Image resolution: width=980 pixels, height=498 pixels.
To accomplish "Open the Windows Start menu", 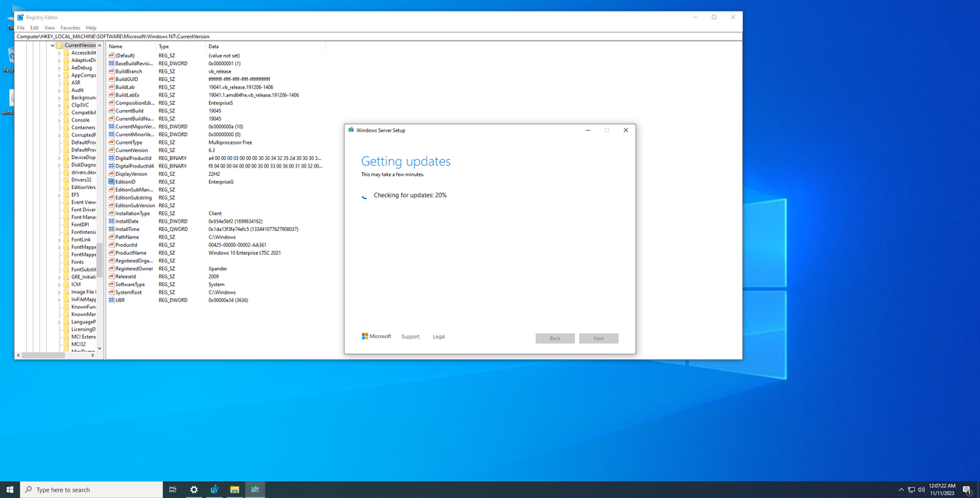I will (10, 490).
